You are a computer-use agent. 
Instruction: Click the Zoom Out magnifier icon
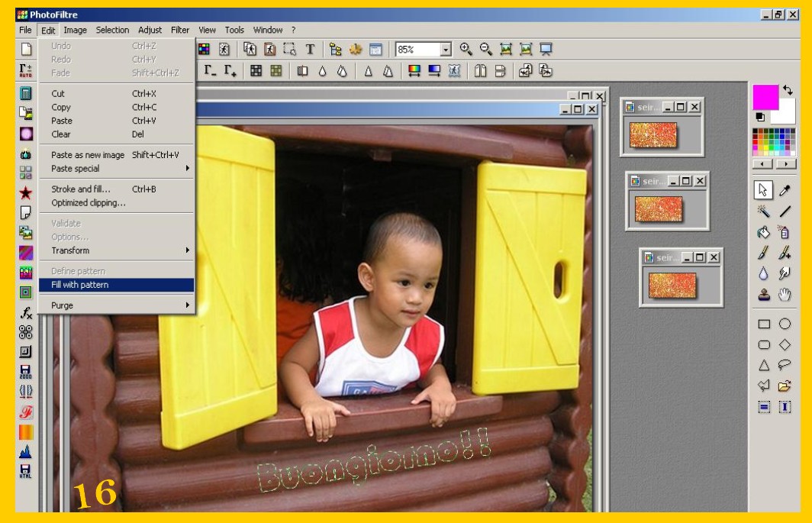(x=485, y=50)
